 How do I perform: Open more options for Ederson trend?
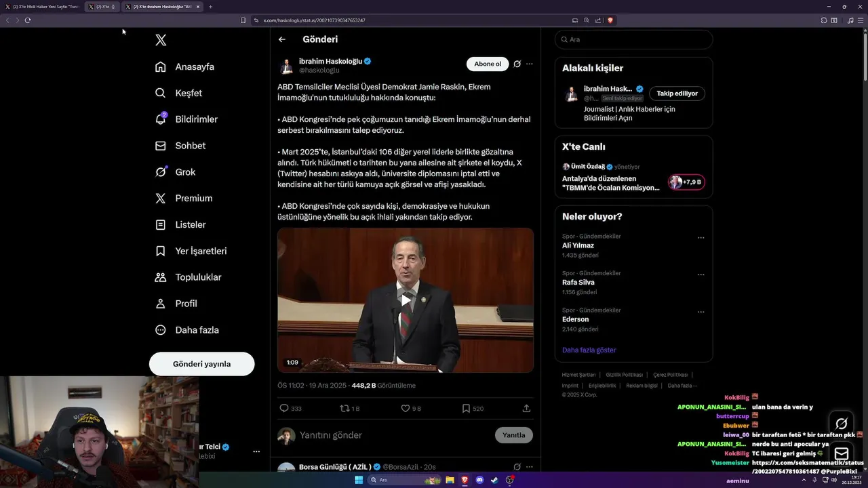701,312
